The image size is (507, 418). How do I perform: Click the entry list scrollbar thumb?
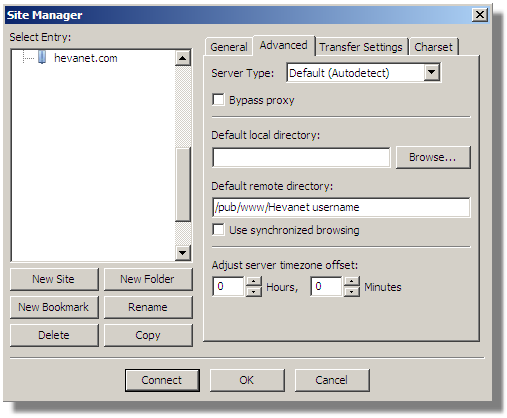coord(182,184)
